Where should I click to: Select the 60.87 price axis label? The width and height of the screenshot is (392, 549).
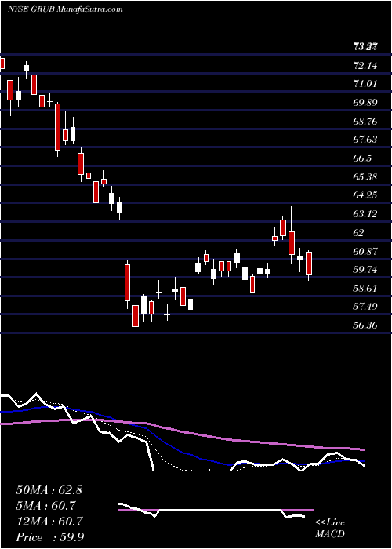[x=365, y=251]
